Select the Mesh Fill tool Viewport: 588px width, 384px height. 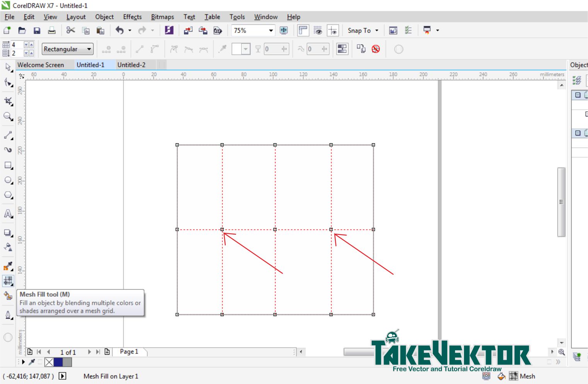pos(8,281)
